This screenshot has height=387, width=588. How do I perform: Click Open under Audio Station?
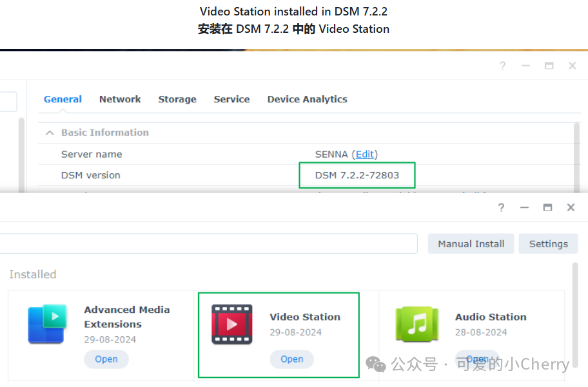(477, 359)
